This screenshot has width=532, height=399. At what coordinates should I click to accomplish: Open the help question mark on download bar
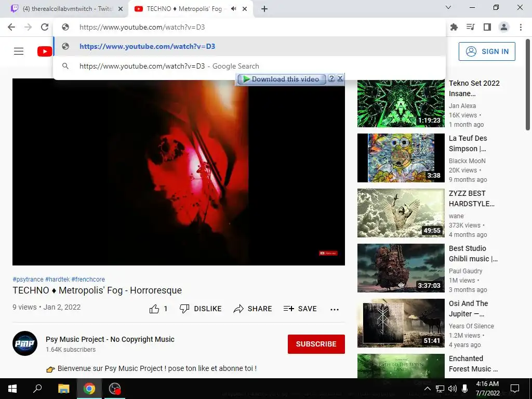(331, 79)
